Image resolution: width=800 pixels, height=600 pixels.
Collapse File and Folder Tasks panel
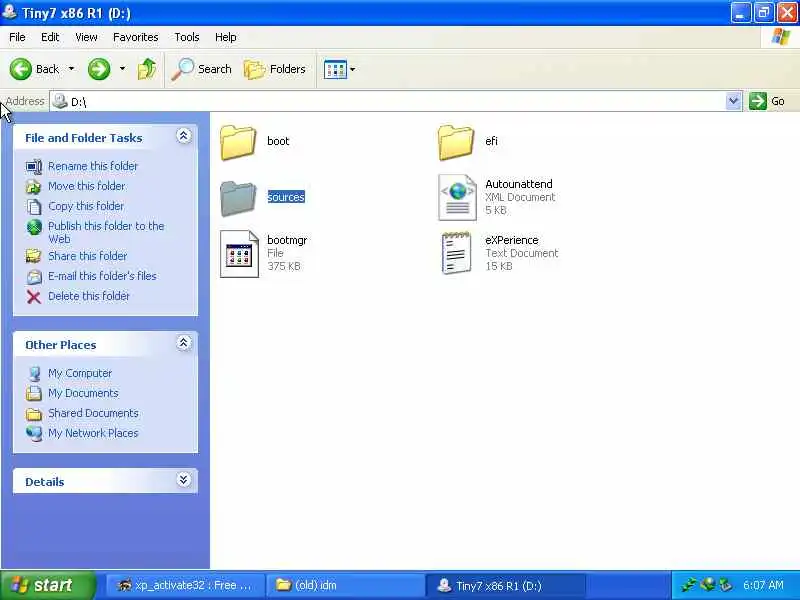184,136
